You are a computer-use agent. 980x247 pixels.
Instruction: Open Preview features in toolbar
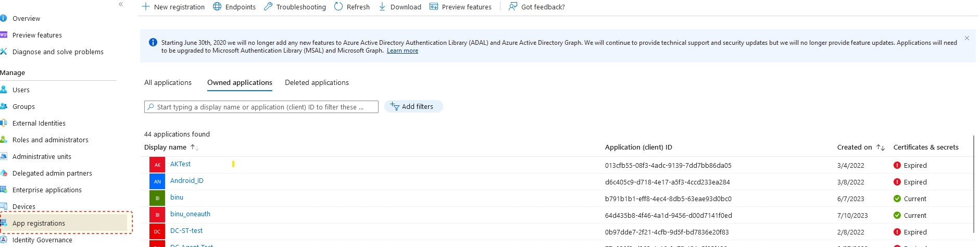460,7
